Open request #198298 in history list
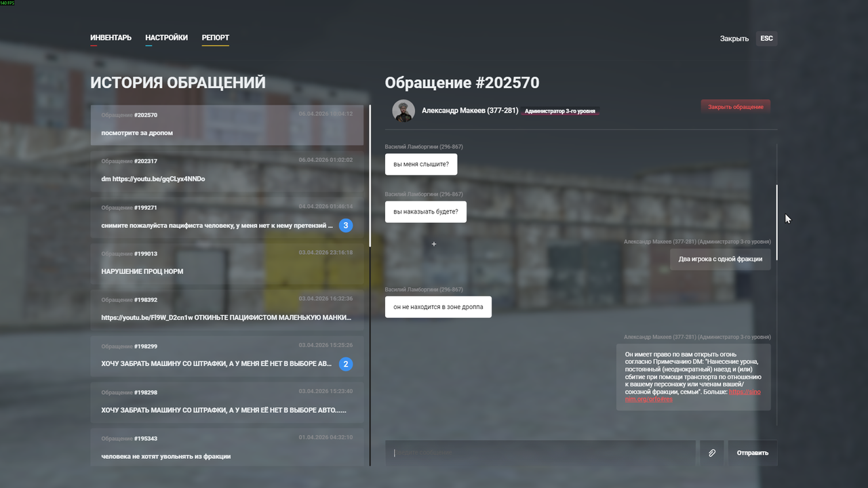Viewport: 868px width, 488px height. pyautogui.click(x=227, y=401)
